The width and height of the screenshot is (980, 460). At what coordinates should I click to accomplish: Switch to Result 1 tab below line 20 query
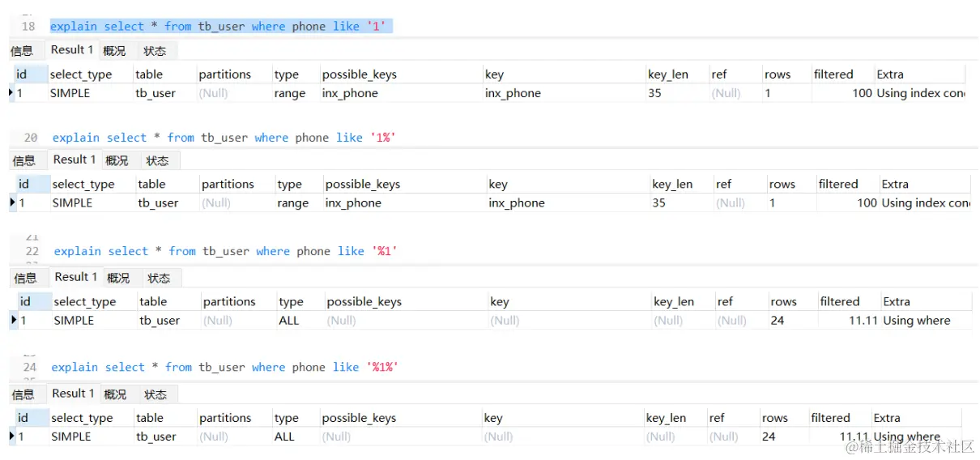[75, 160]
